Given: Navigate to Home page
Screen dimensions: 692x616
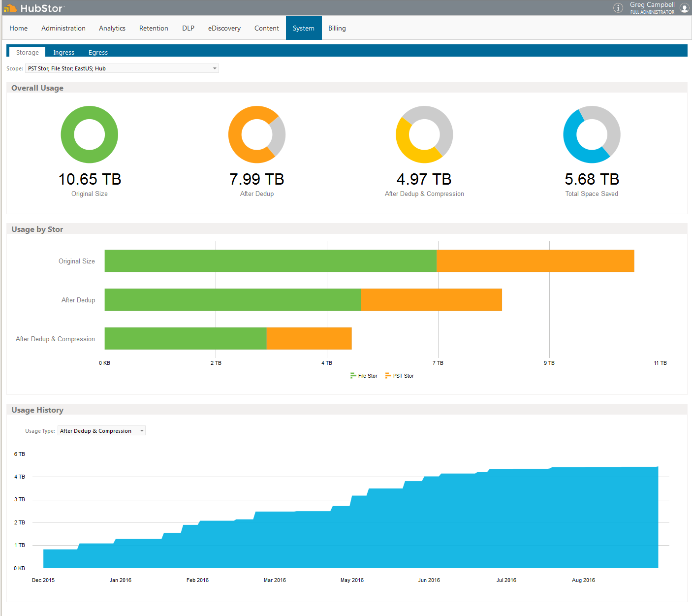Looking at the screenshot, I should tap(19, 28).
